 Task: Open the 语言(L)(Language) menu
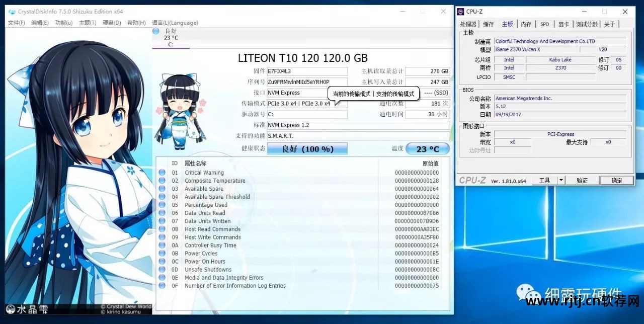click(x=175, y=23)
